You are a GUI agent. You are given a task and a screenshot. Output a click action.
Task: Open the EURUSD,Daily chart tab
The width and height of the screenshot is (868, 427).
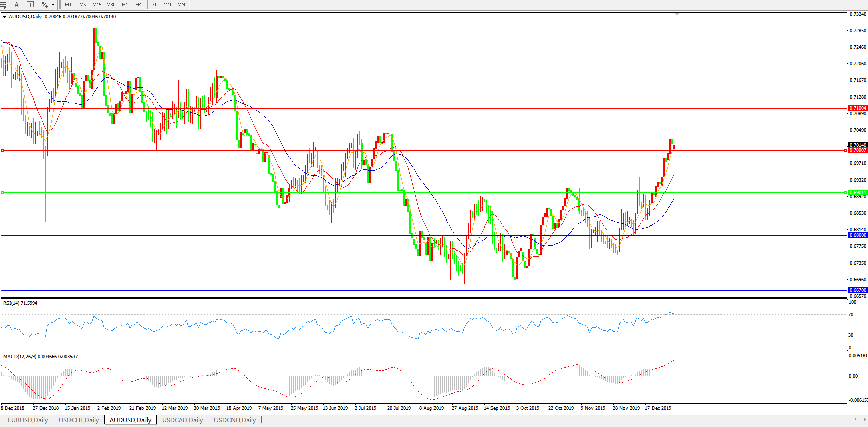(28, 420)
